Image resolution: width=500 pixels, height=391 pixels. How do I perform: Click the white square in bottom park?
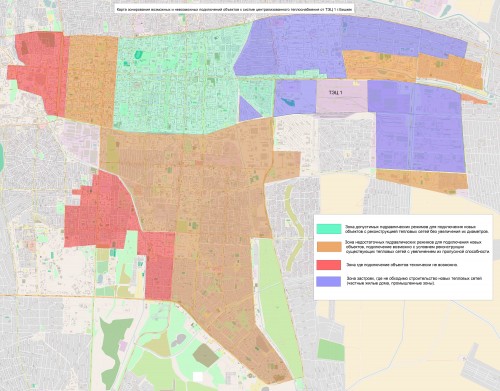pos(198,377)
